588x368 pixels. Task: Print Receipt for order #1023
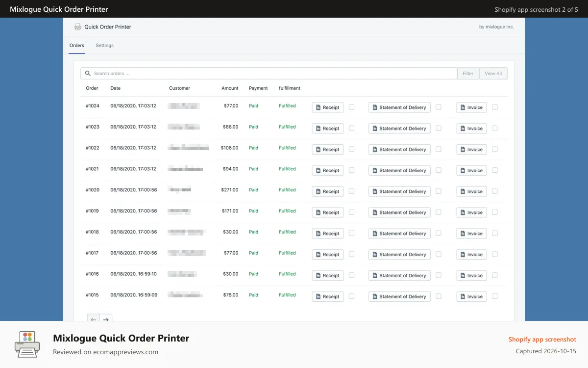(x=328, y=129)
